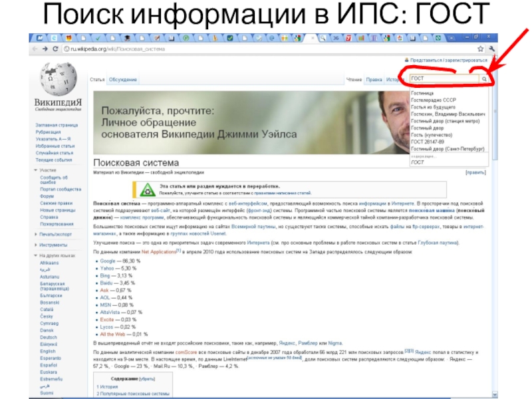The height and width of the screenshot is (399, 532).
Task: Switch language to English in the sidebar
Action: pos(47,351)
